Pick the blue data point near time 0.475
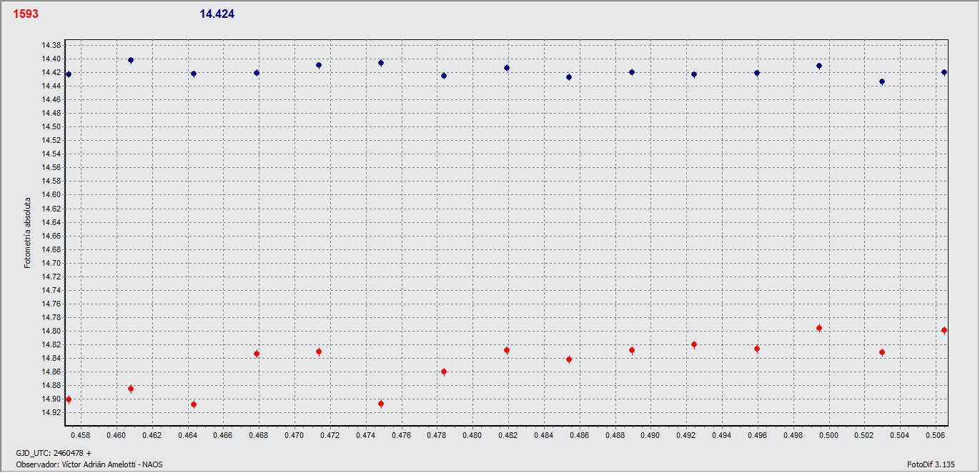This screenshot has height=473, width=980. click(x=381, y=63)
